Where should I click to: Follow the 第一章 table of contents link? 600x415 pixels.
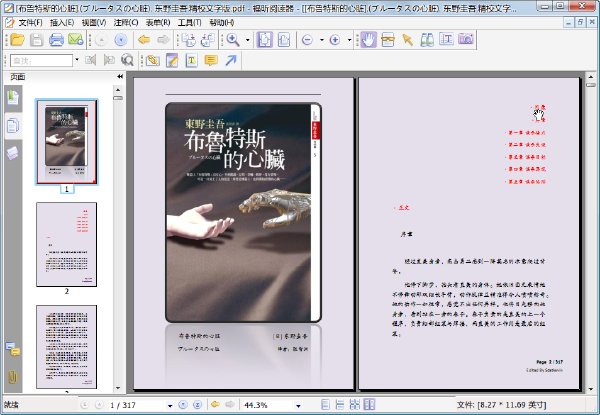(x=527, y=133)
